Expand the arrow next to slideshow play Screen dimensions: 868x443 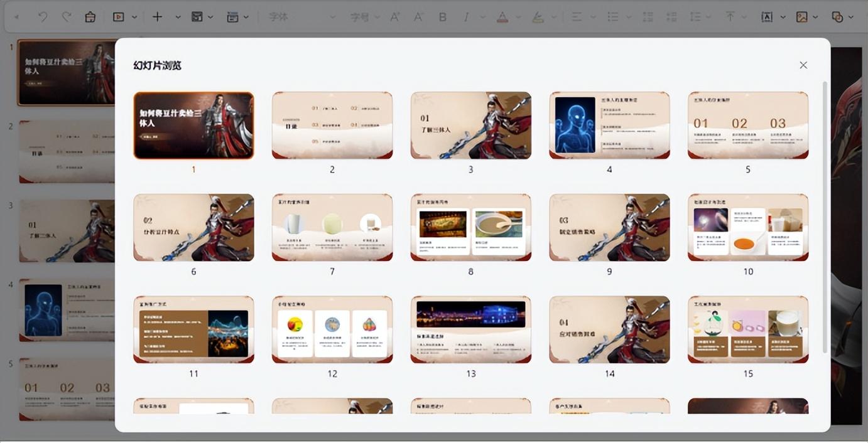point(134,17)
